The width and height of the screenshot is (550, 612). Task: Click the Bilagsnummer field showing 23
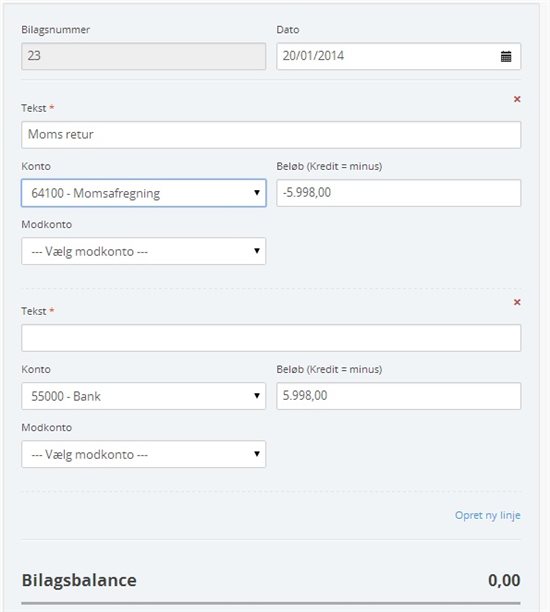(x=144, y=56)
